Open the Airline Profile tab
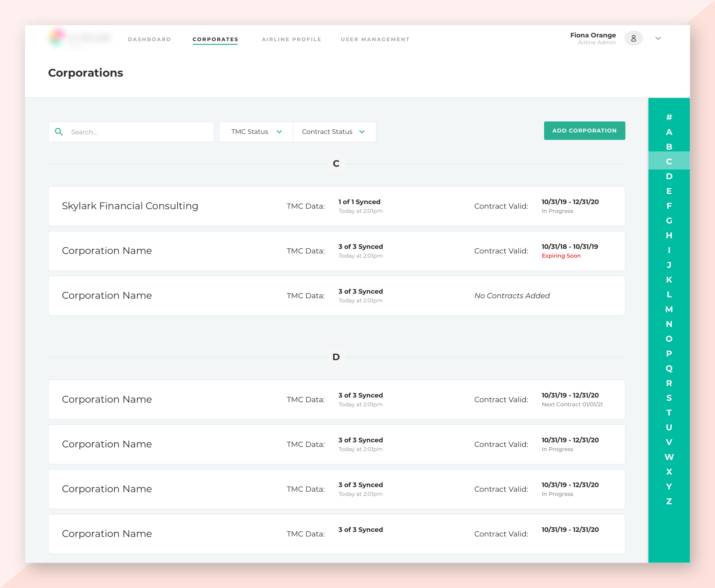This screenshot has height=588, width=715. pyautogui.click(x=291, y=39)
